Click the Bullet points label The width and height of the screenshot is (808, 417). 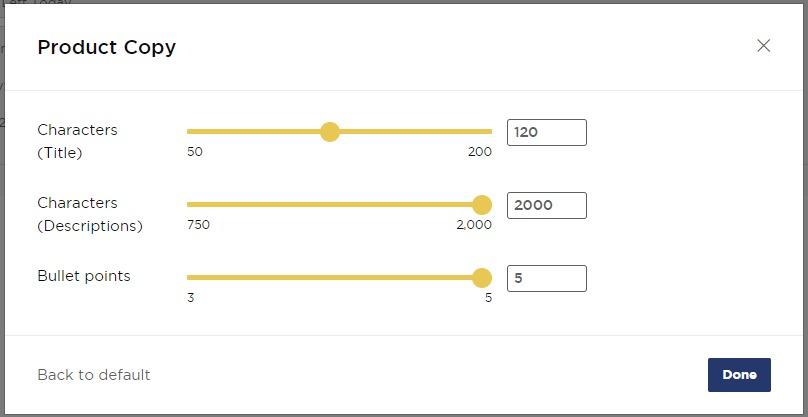84,276
